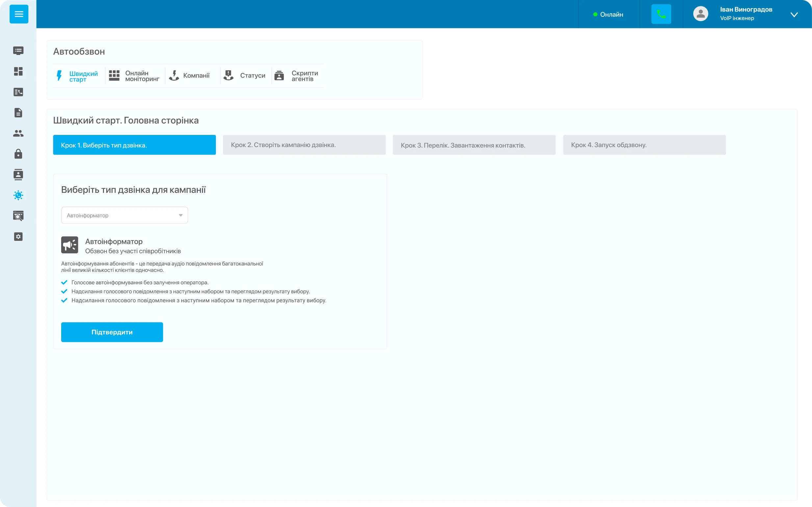Open the Автоінформатор call type dropdown

point(124,215)
